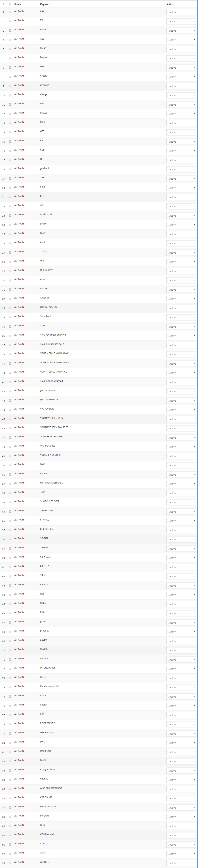Image resolution: width=198 pixels, height=868 pixels.
Task: Expand the 'Bank of America' status dropdown
Action: click(x=181, y=308)
